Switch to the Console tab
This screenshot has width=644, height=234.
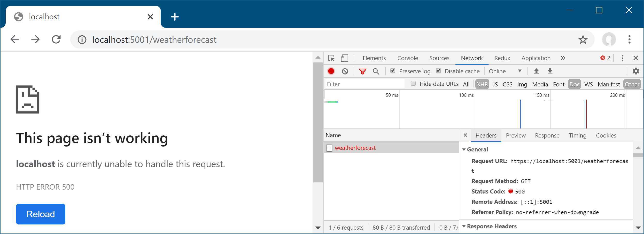[408, 58]
